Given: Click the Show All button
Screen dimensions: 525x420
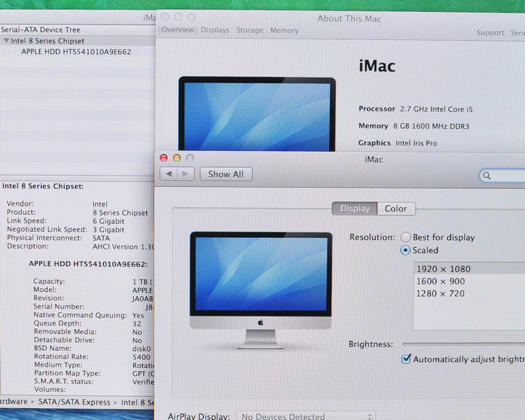Looking at the screenshot, I should pyautogui.click(x=226, y=174).
